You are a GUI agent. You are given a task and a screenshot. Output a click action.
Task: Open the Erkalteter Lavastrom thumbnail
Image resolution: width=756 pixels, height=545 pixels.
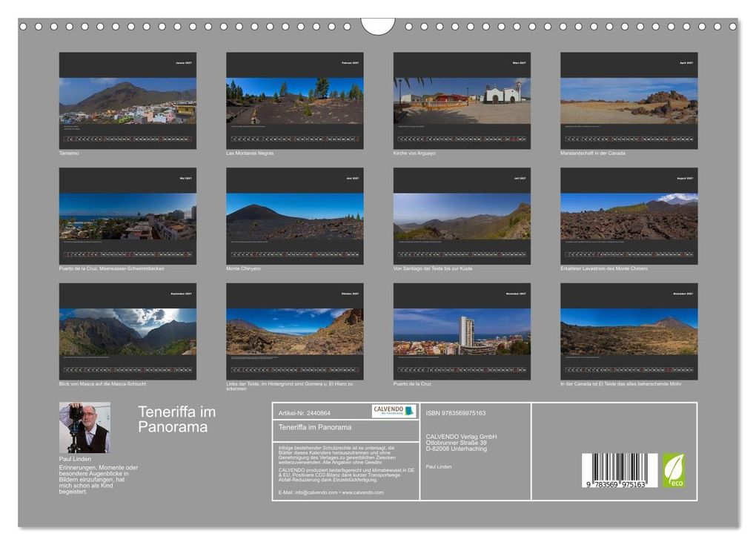629,216
